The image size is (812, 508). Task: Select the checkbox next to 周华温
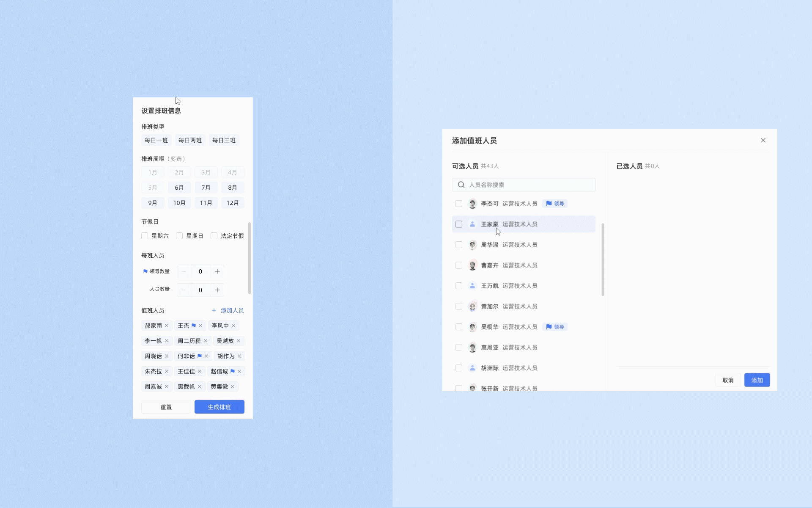click(x=458, y=245)
